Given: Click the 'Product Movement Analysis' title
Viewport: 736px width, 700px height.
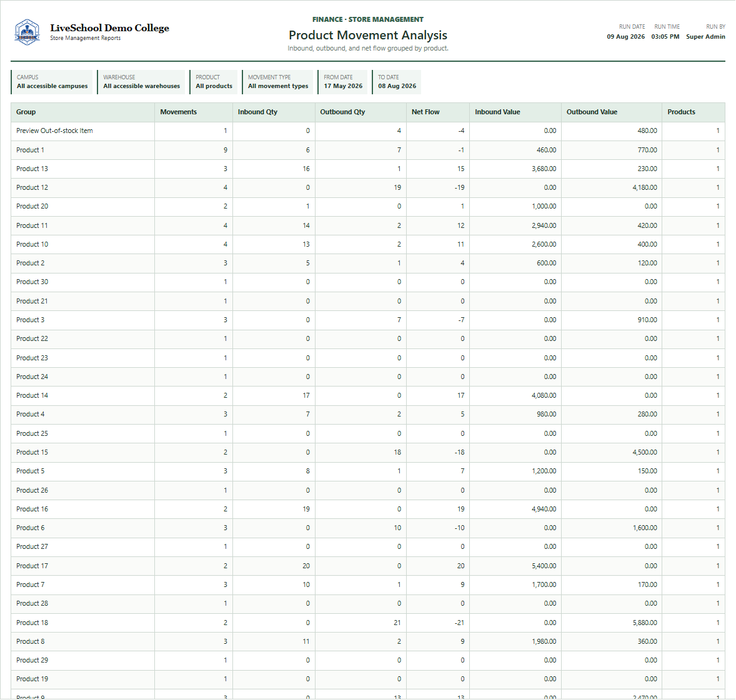Looking at the screenshot, I should [x=368, y=35].
